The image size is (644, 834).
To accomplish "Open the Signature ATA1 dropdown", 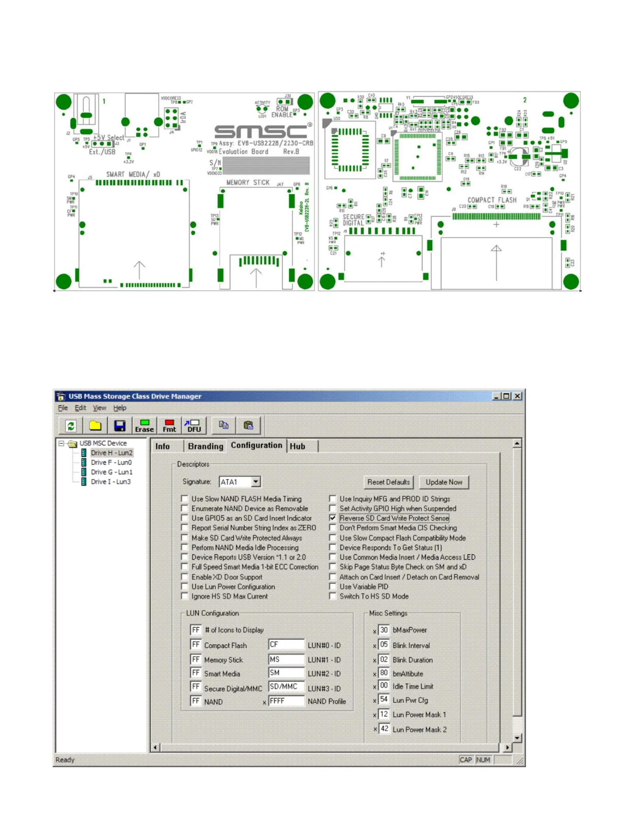I will (256, 482).
